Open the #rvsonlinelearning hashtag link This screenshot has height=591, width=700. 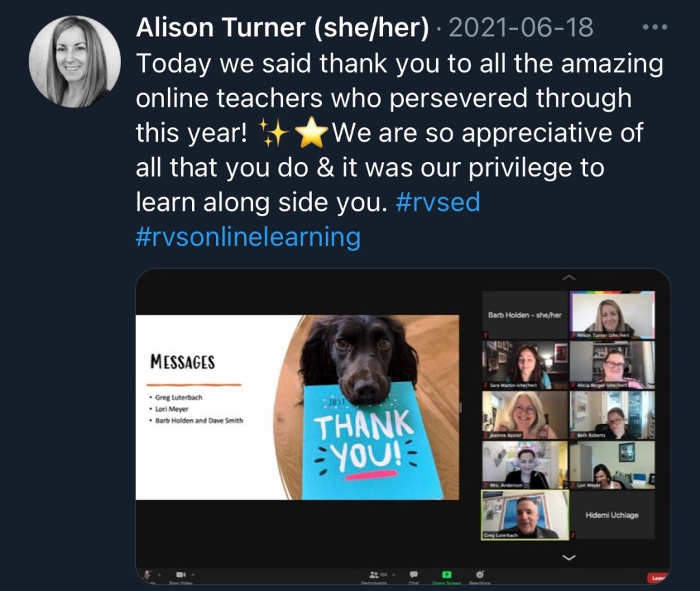pyautogui.click(x=247, y=236)
